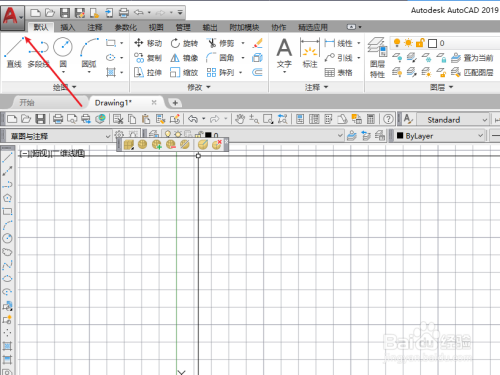Open the ByLayer color dropdown
The height and width of the screenshot is (375, 500).
pyautogui.click(x=440, y=136)
